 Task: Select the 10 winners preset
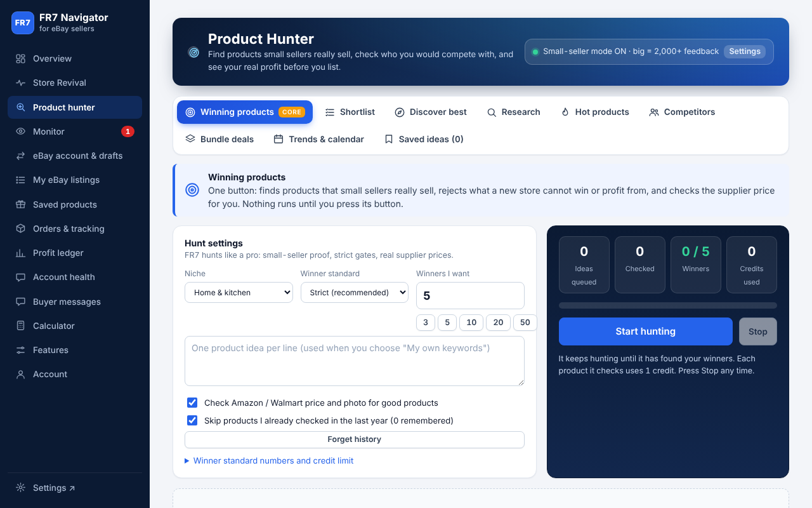click(471, 323)
